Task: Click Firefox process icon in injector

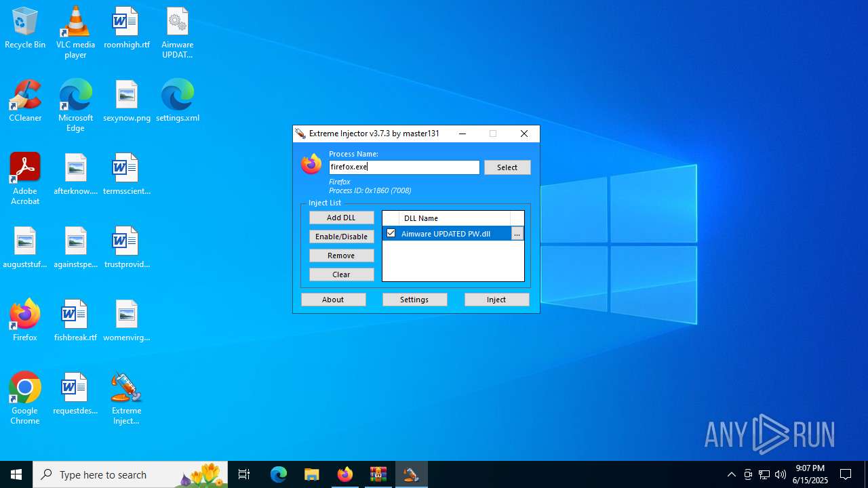Action: [311, 164]
